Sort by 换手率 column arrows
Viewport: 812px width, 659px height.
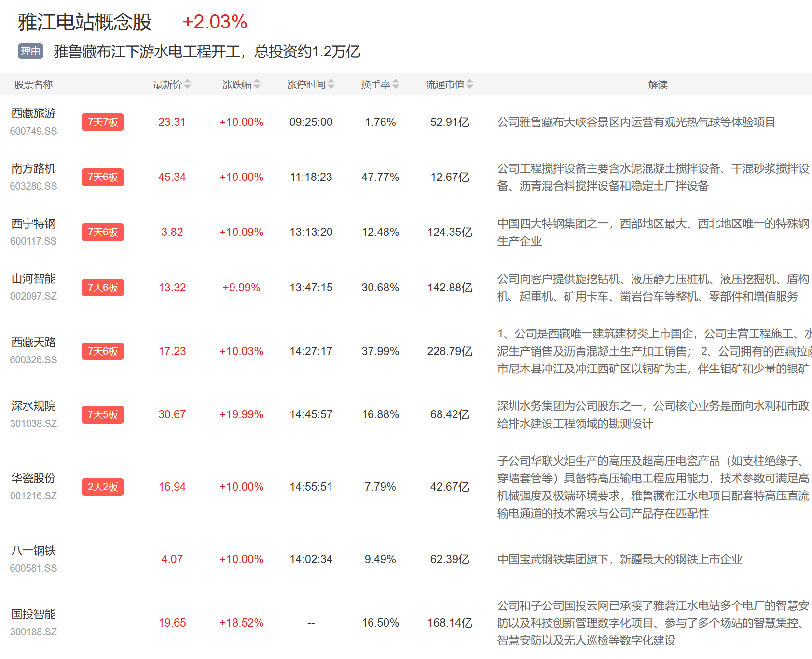point(395,84)
